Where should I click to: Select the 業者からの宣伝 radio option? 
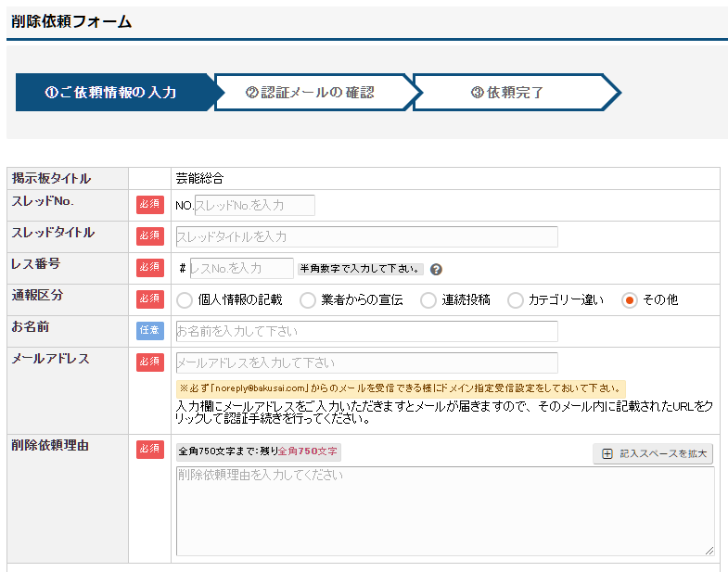coord(308,300)
